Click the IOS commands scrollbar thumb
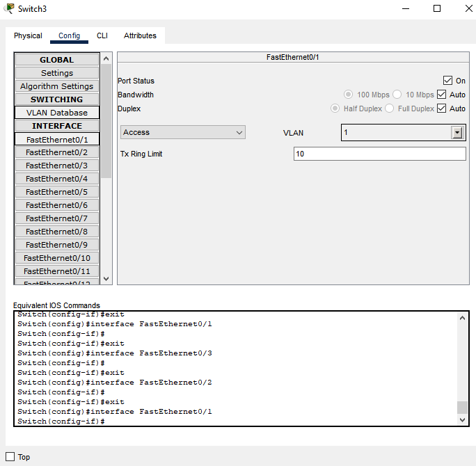This screenshot has height=466, width=476. [462, 408]
